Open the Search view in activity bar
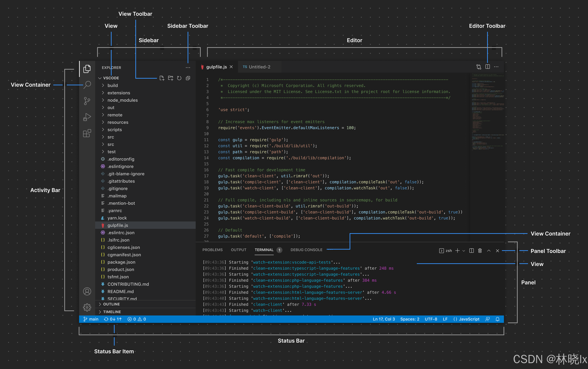This screenshot has height=369, width=588. tap(87, 85)
